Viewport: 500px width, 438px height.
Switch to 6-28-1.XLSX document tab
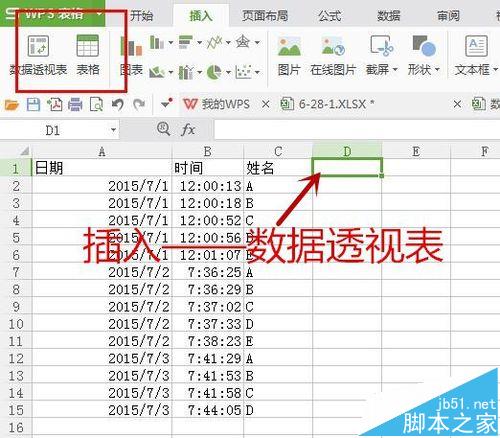328,104
